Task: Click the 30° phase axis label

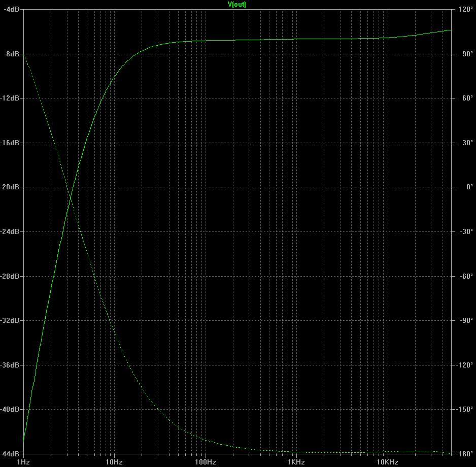Action: 468,143
